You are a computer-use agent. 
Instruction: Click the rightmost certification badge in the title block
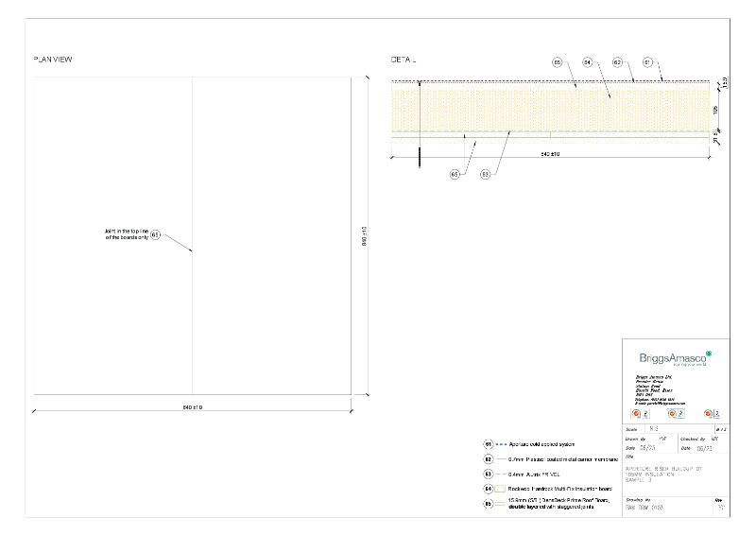(x=712, y=413)
